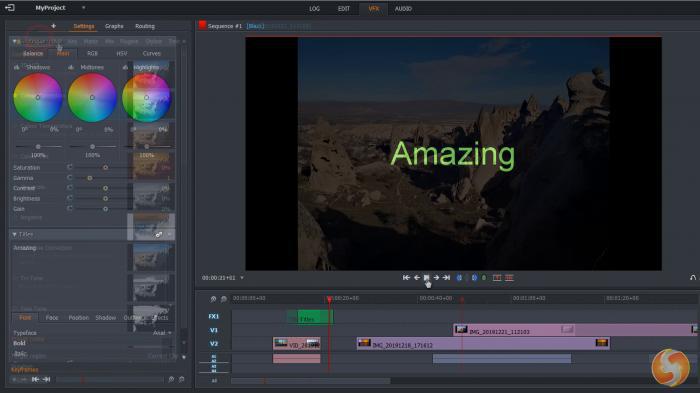Image resolution: width=700 pixels, height=393 pixels.
Task: Toggle the FX1 track label
Action: pyautogui.click(x=213, y=316)
